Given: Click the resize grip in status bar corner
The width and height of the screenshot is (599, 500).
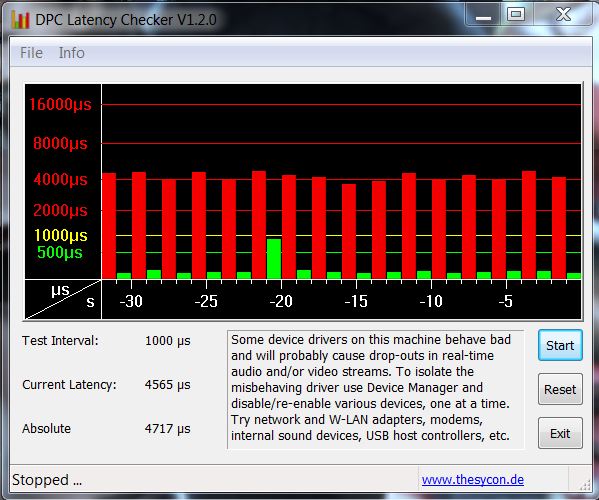Looking at the screenshot, I should (585, 484).
